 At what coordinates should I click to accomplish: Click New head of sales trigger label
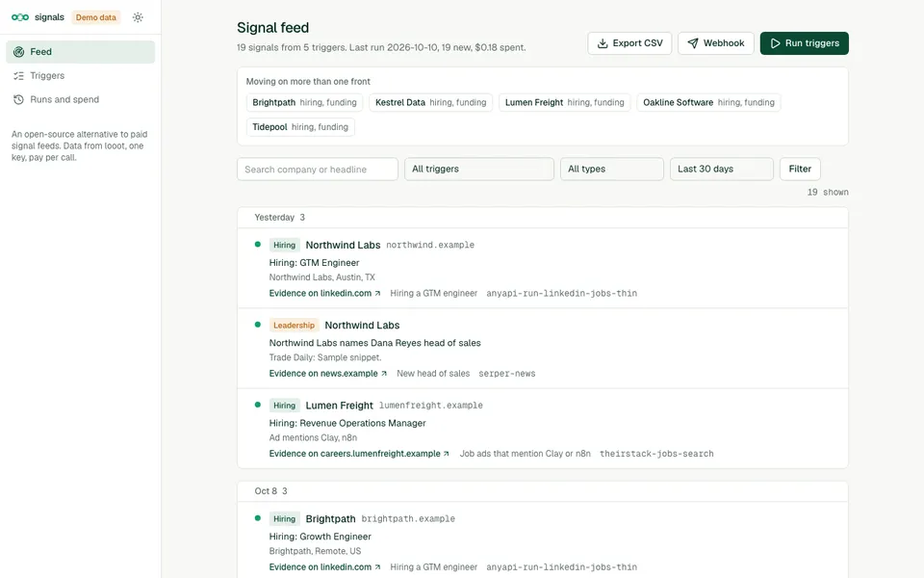(x=433, y=374)
